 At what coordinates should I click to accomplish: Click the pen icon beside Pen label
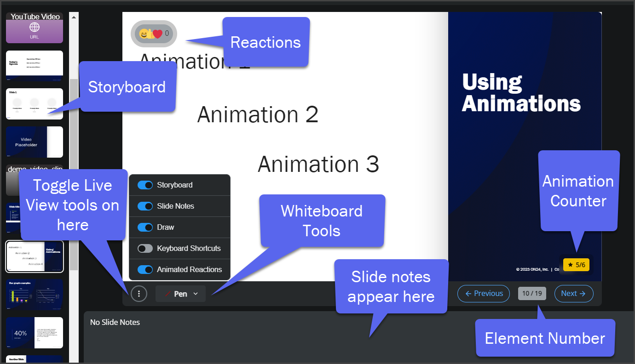(168, 294)
